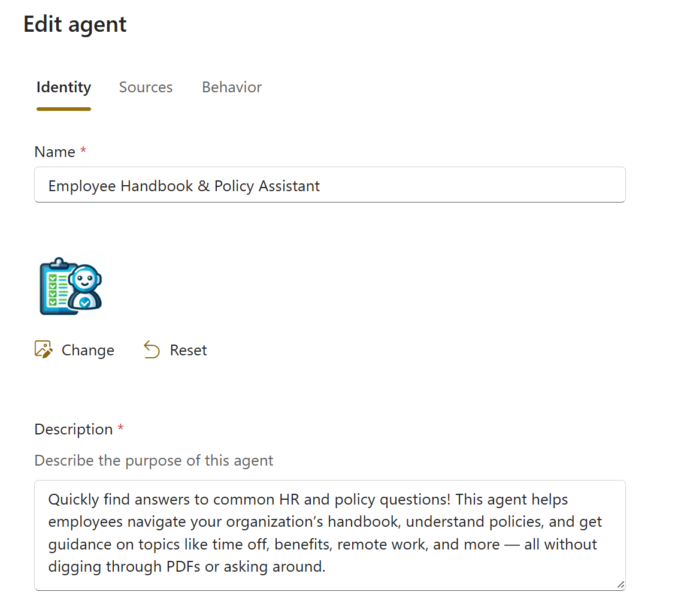The image size is (678, 616).
Task: Switch to the Sources tab
Action: tap(146, 87)
